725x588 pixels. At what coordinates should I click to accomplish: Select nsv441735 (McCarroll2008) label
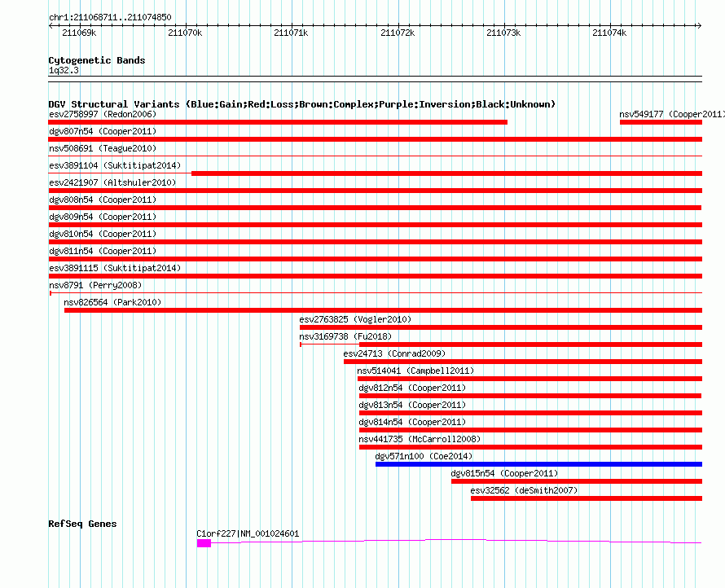tap(420, 439)
